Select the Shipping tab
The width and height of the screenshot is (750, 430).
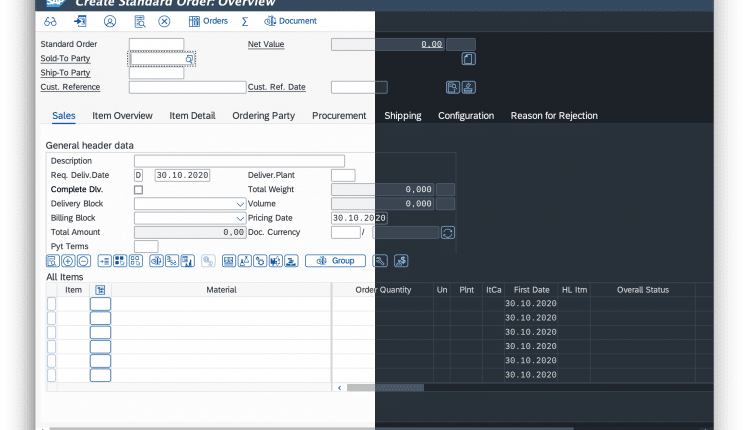pos(403,116)
